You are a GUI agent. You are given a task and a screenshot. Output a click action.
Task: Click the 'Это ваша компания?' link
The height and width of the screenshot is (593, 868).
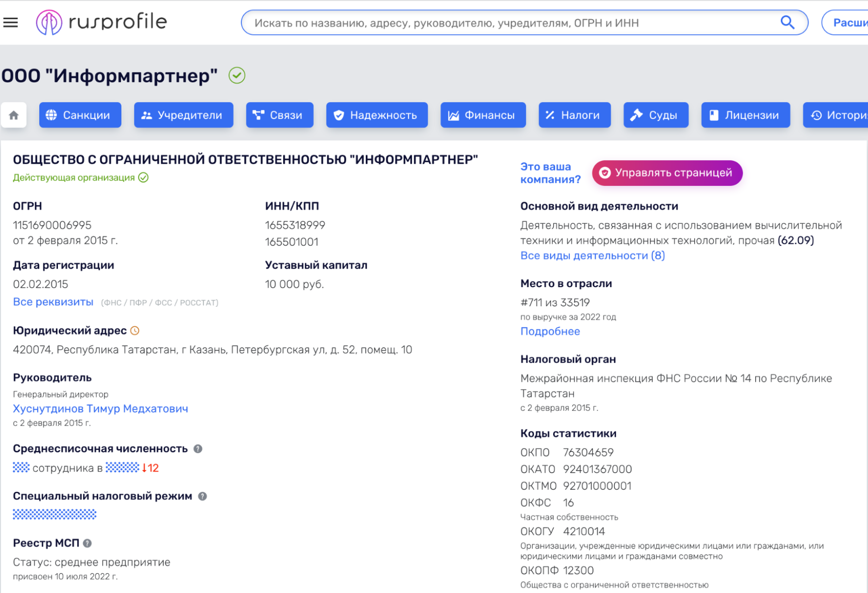pyautogui.click(x=550, y=173)
